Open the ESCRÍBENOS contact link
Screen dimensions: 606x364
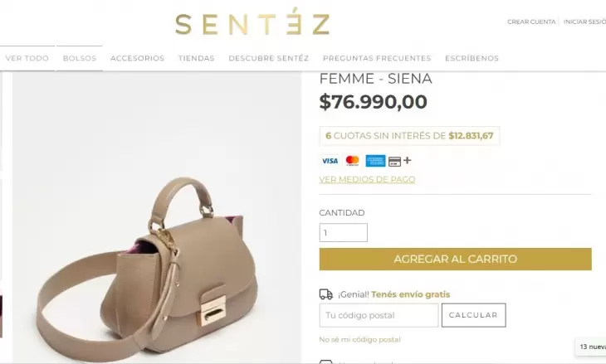click(x=472, y=58)
